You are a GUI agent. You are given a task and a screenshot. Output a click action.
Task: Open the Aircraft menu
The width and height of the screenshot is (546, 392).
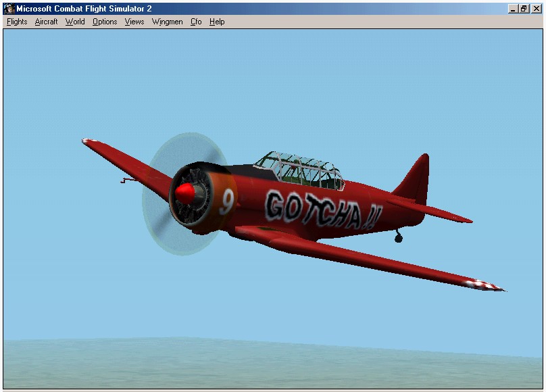(46, 22)
